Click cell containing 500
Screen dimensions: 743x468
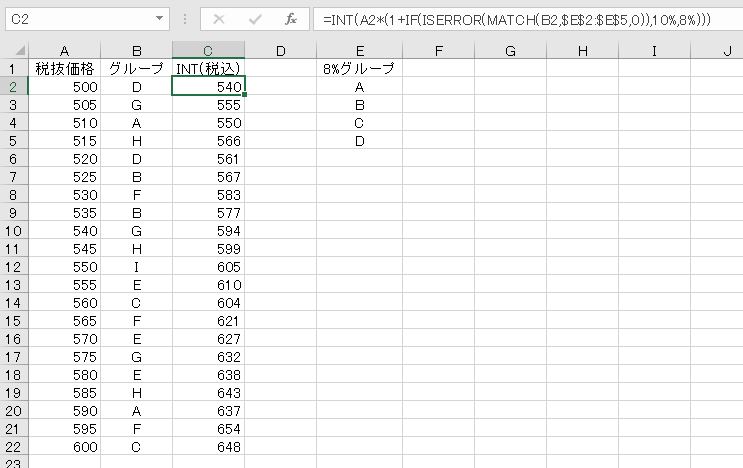pos(64,87)
